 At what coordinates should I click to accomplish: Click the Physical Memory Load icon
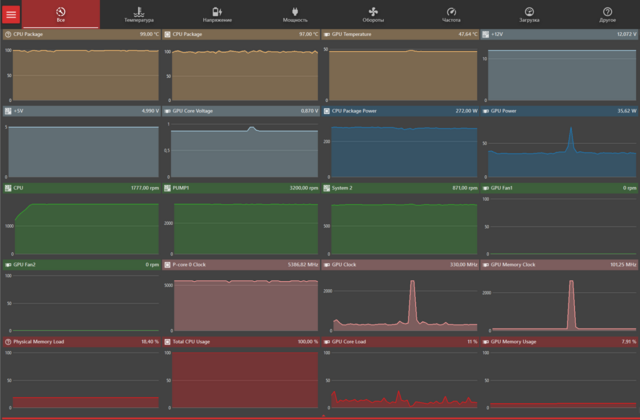coord(8,342)
